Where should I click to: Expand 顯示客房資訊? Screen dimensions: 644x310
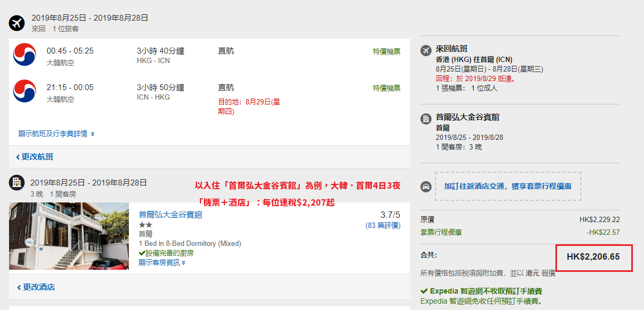coord(162,262)
